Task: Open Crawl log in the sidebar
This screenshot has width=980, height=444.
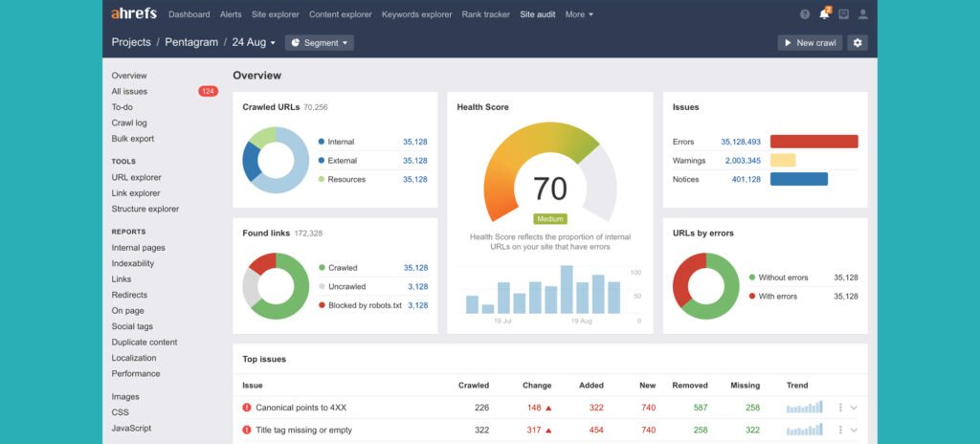Action: point(129,123)
